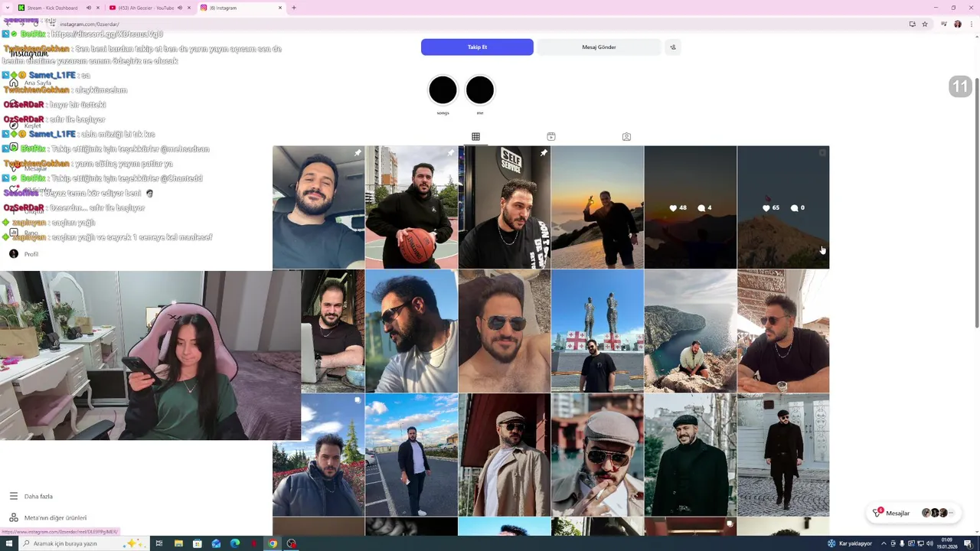Open the Mail app from taskbar
The height and width of the screenshot is (551, 980).
[x=216, y=543]
